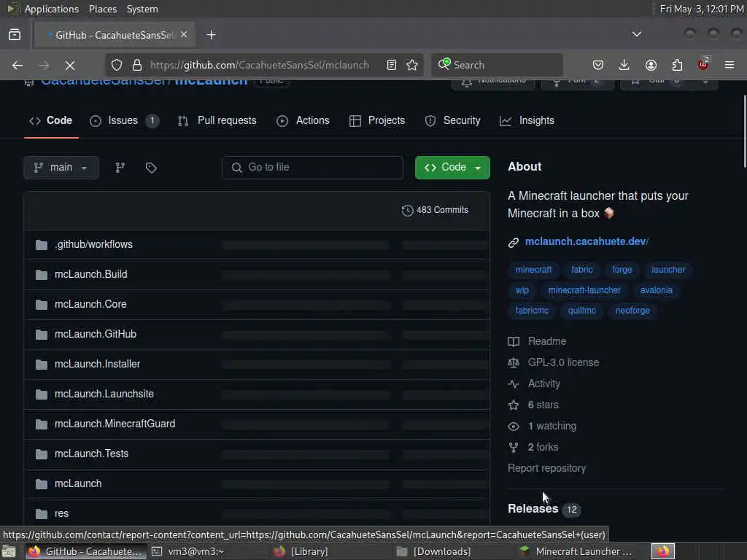This screenshot has width=747, height=560.
Task: Switch to the Code tab
Action: click(51, 120)
